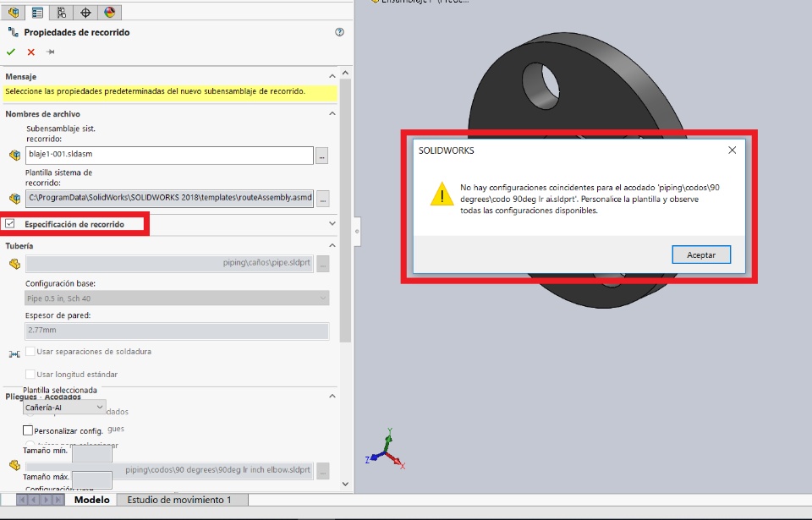Screen dimensions: 812x520
Task: Click Aceptar in the SOLIDWORKS dialog
Action: click(701, 255)
